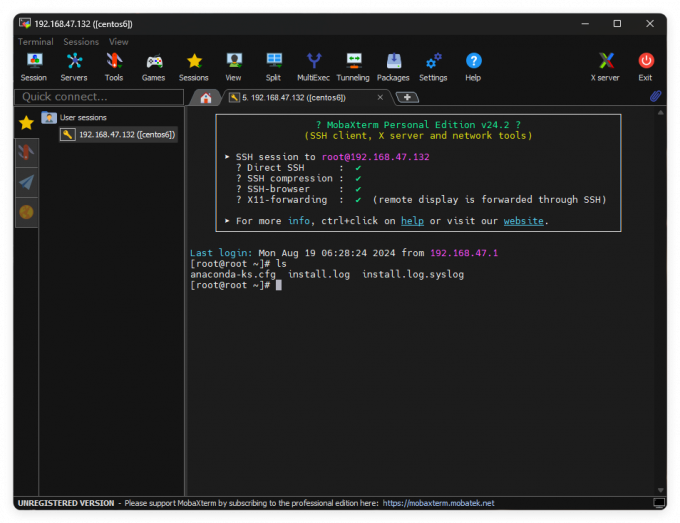Select the paper plane Macros sidebar tab
Image resolution: width=680 pixels, height=523 pixels.
pos(26,182)
